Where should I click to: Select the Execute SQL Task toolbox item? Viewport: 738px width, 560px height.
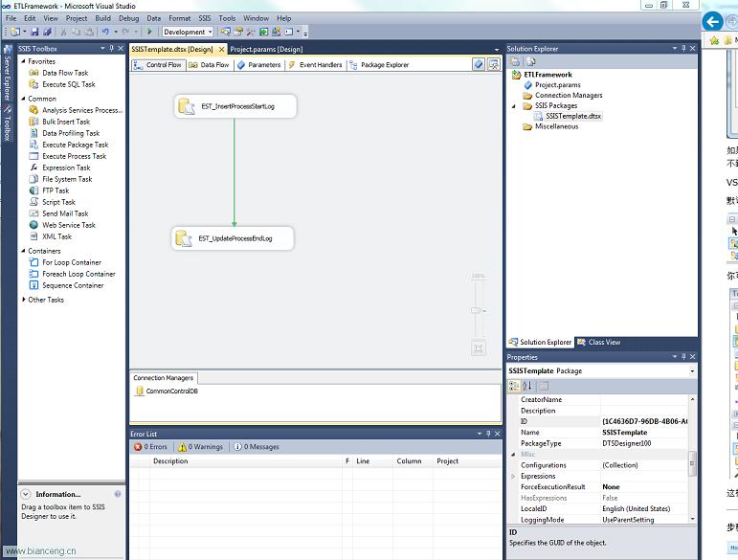pyautogui.click(x=69, y=84)
